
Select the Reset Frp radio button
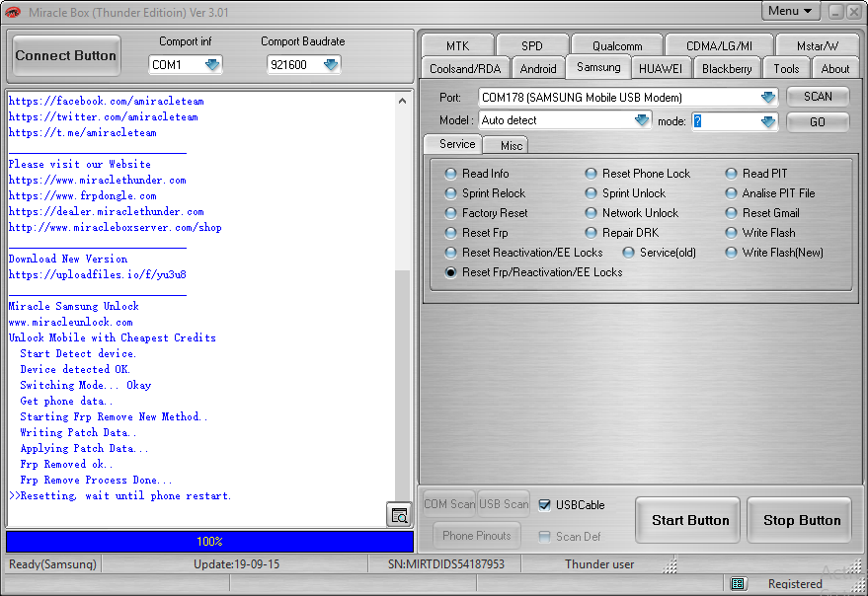(450, 233)
